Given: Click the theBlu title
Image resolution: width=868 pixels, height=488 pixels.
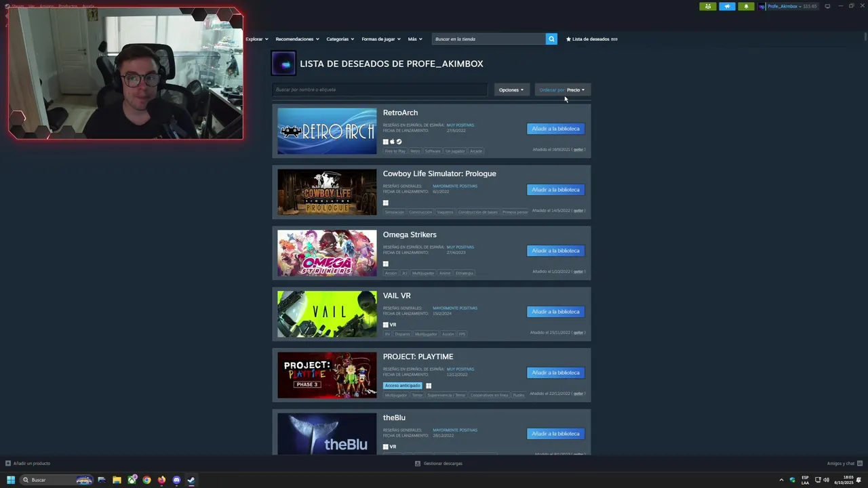Looking at the screenshot, I should (394, 418).
